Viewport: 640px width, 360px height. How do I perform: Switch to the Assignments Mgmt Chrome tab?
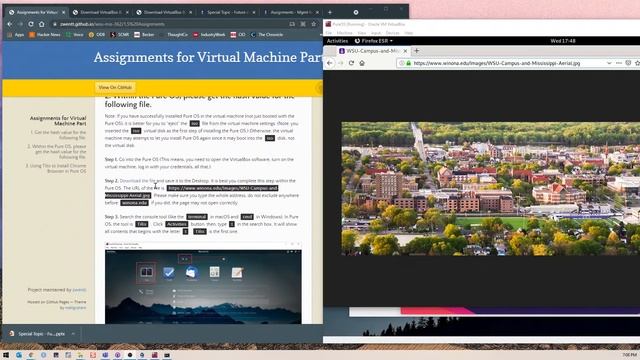(291, 12)
